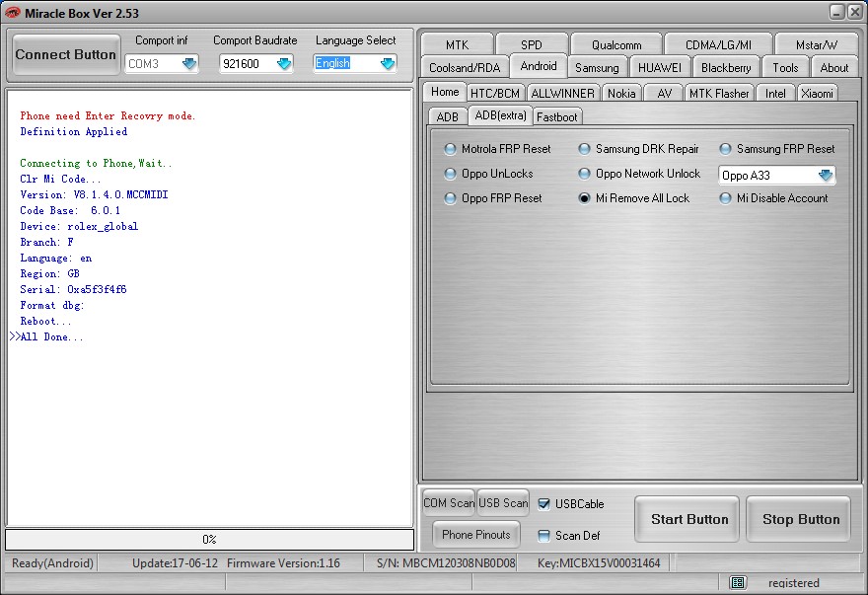Switch to the Fastboot tab
868x595 pixels.
557,116
